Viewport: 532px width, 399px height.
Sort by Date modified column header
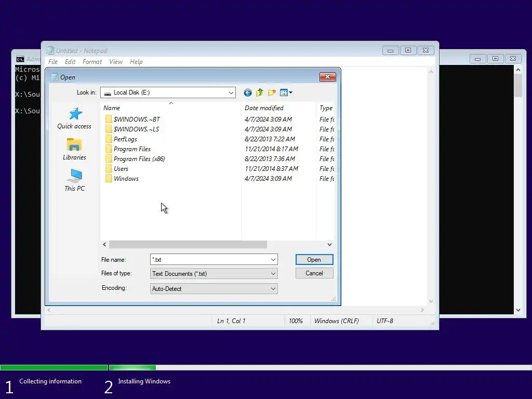click(278, 108)
